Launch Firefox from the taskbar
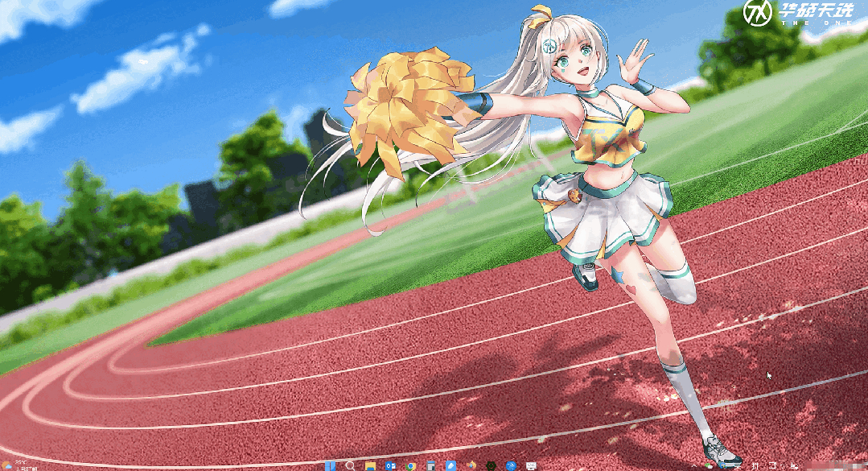 471,465
